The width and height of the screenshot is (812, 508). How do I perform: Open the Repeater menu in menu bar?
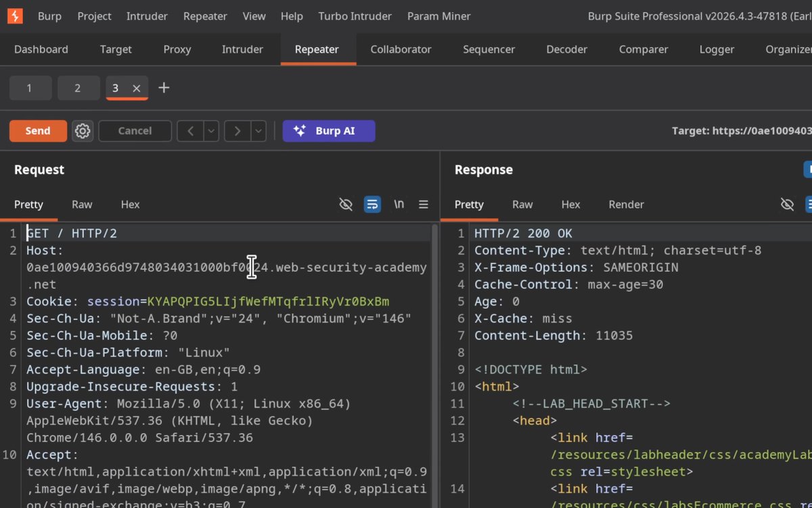click(206, 16)
